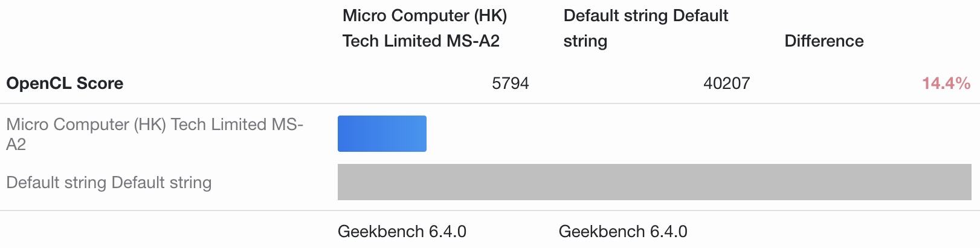Select the 40207 OpenCL score value
The width and height of the screenshot is (980, 248).
pos(726,83)
